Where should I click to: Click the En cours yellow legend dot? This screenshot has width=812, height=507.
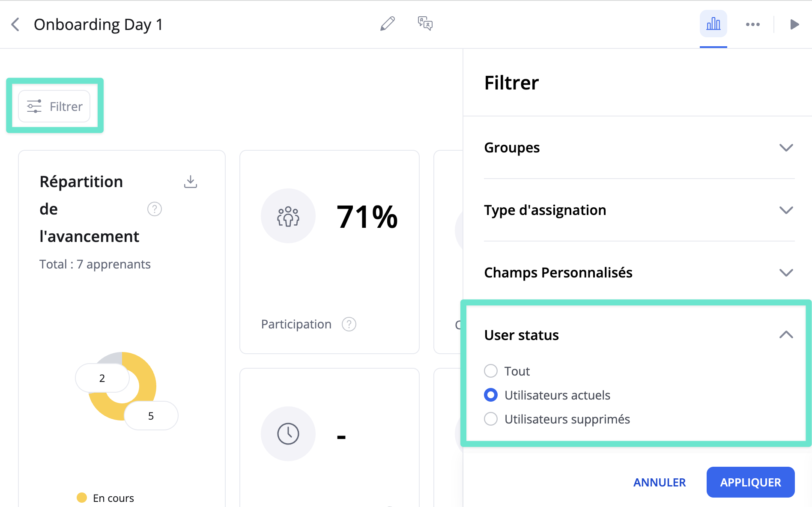click(x=82, y=498)
